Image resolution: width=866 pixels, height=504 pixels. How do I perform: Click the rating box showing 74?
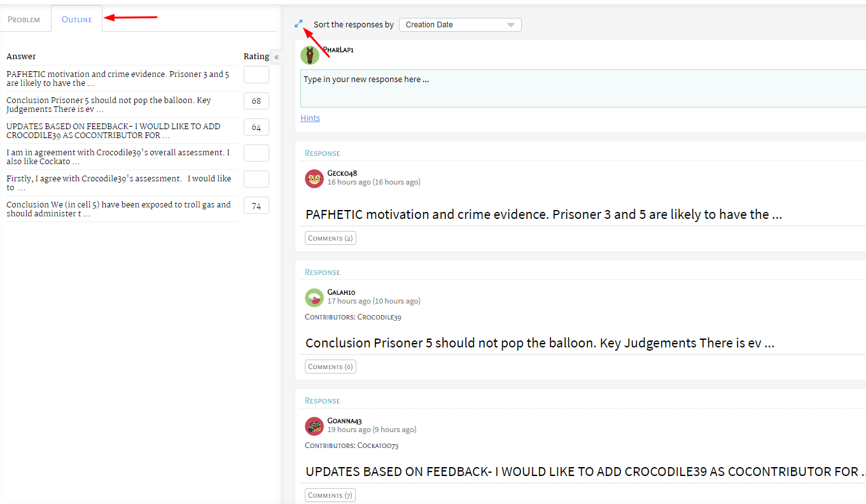(x=256, y=206)
